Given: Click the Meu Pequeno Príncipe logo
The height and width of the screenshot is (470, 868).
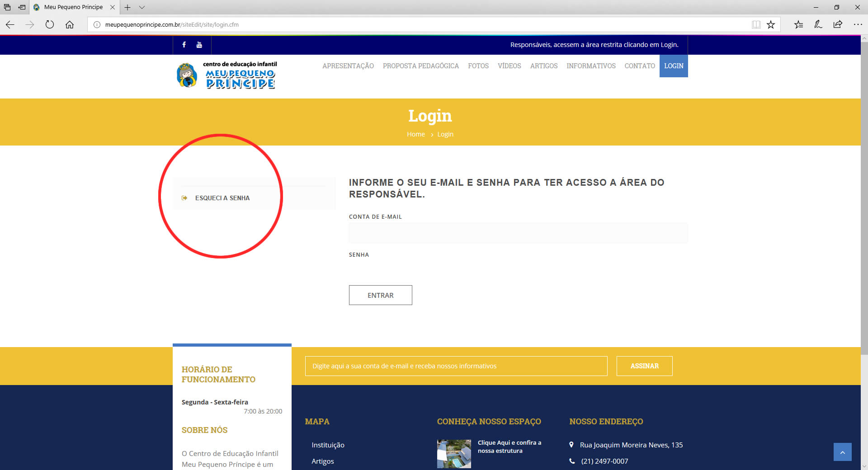Looking at the screenshot, I should (226, 75).
